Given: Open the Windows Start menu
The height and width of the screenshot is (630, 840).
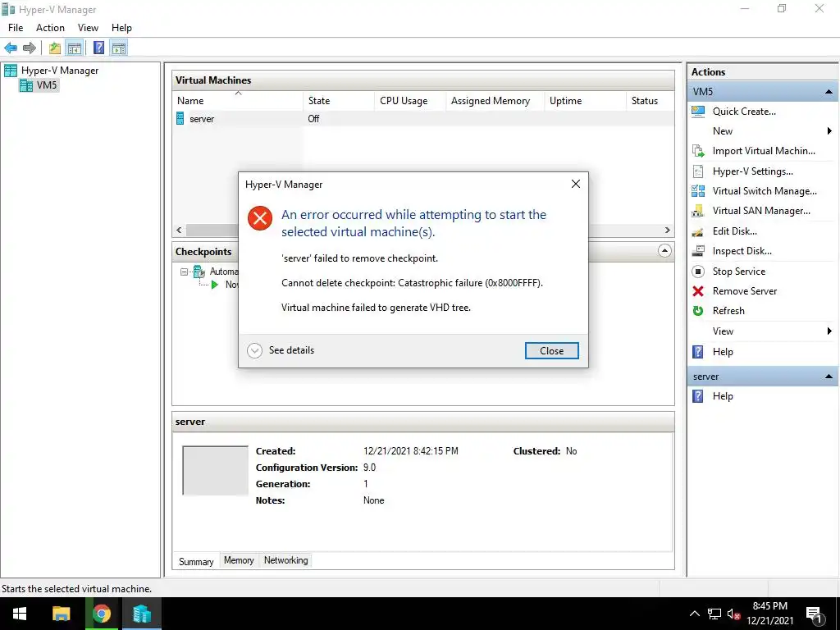Looking at the screenshot, I should [x=20, y=614].
